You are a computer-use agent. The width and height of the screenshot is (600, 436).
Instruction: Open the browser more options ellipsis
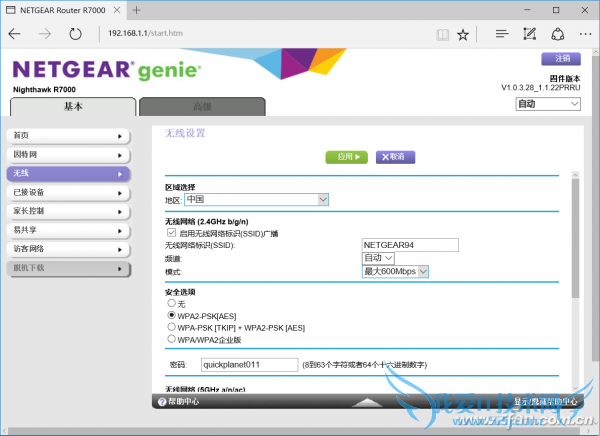585,34
